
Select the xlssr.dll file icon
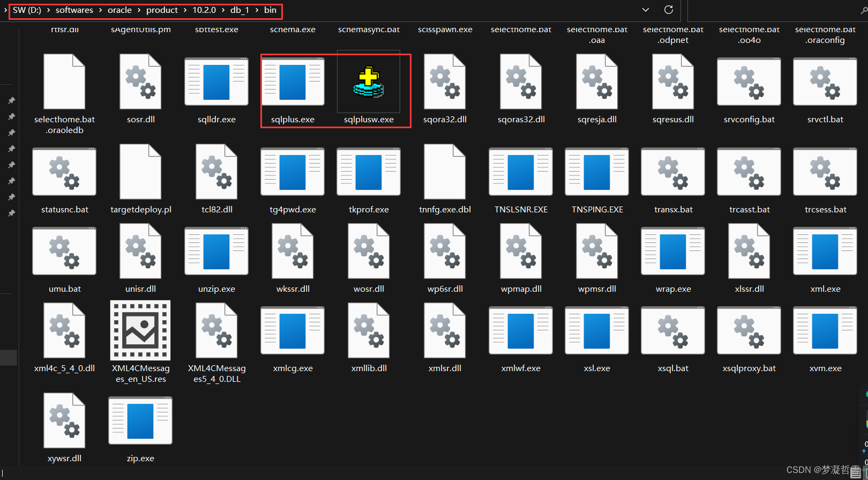[749, 252]
